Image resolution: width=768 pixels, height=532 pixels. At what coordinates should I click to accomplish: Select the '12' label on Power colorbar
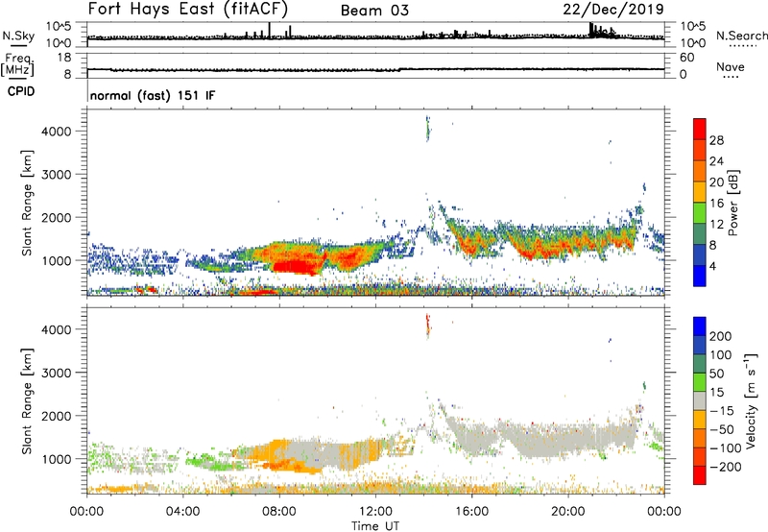(x=716, y=225)
